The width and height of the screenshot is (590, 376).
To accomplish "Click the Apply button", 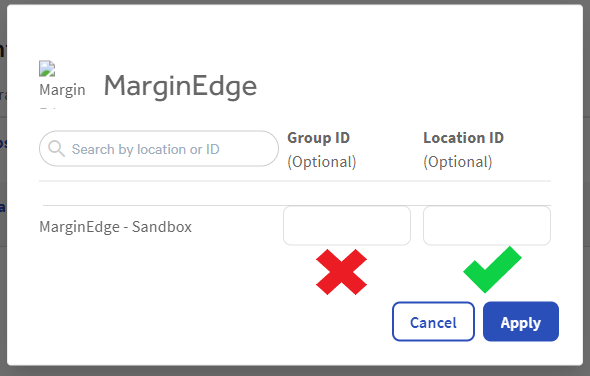I will (x=521, y=321).
